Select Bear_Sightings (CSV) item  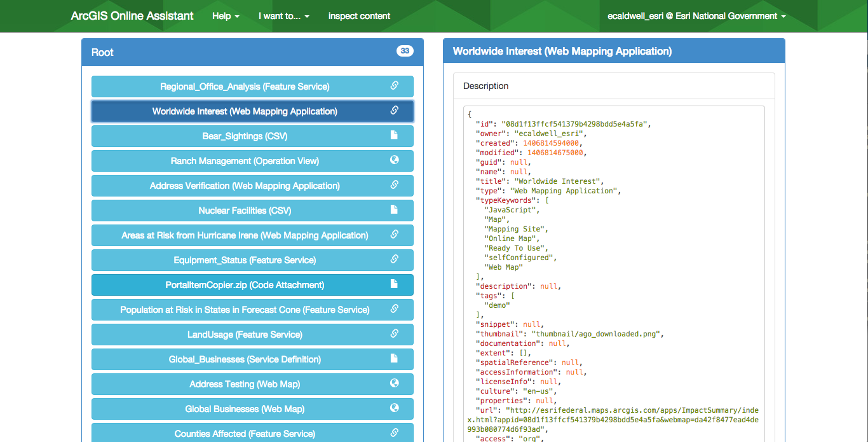[252, 136]
